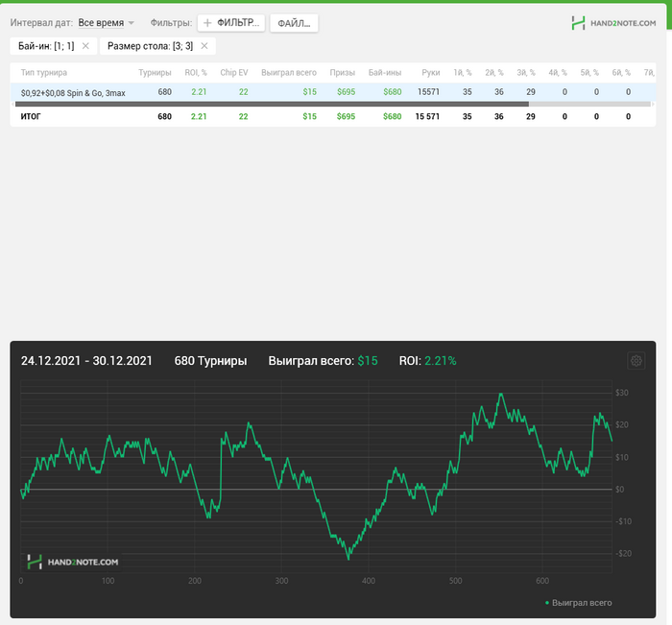Click the + ФИЛЬТР... button
The height and width of the screenshot is (625, 672).
pos(231,23)
